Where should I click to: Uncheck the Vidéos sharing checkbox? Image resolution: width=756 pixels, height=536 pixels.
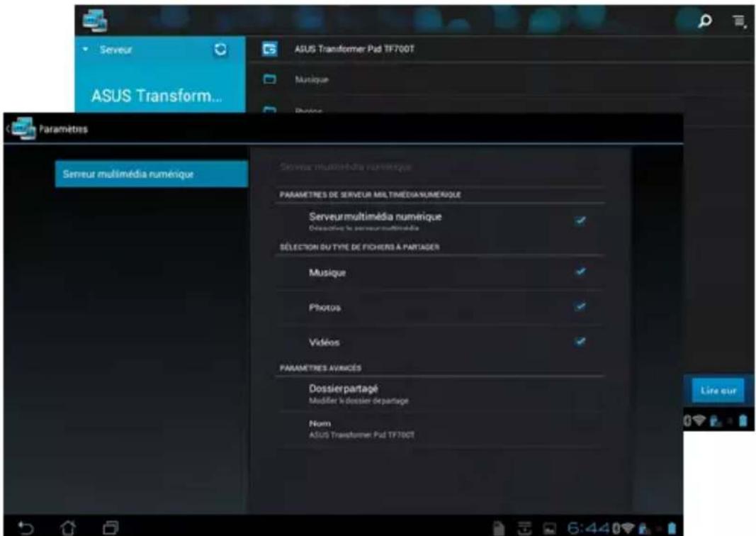(580, 342)
